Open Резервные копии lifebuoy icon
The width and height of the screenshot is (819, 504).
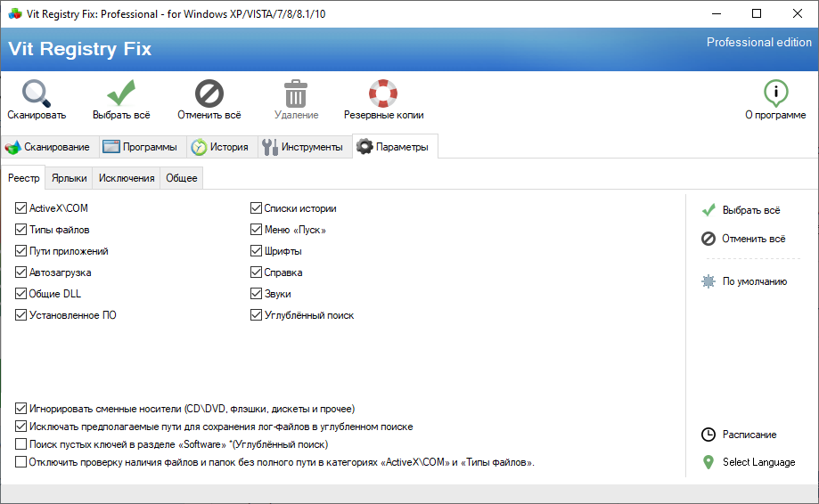tap(383, 93)
